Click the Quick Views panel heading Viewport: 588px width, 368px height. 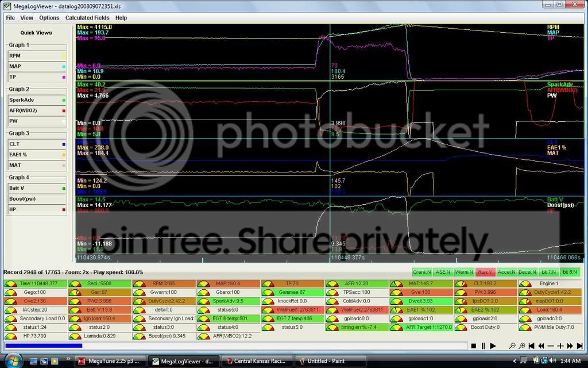(x=36, y=33)
